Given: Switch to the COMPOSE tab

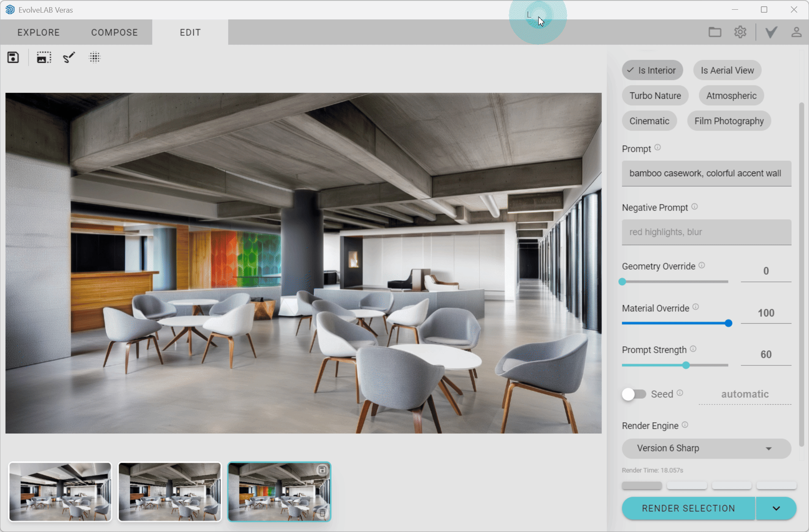Looking at the screenshot, I should click(114, 32).
